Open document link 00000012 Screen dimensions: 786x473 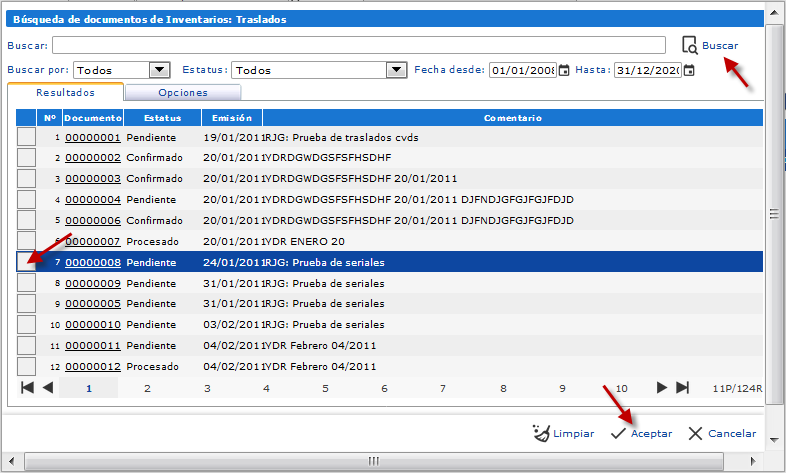tap(93, 366)
